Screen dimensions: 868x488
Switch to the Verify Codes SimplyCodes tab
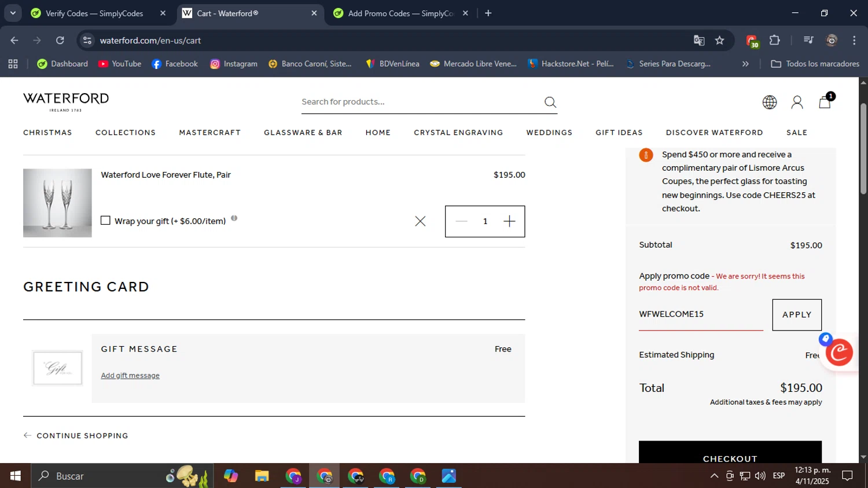[94, 13]
